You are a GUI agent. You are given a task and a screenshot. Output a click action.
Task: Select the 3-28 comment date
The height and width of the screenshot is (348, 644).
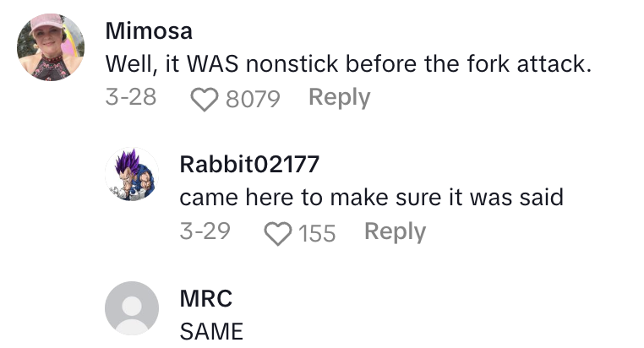pos(131,98)
